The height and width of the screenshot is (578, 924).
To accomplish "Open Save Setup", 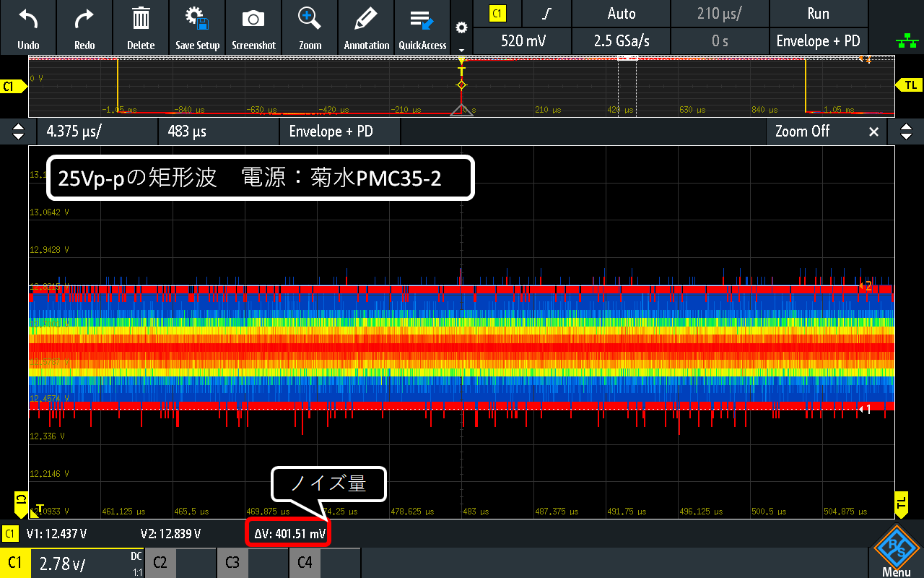I will [x=197, y=27].
